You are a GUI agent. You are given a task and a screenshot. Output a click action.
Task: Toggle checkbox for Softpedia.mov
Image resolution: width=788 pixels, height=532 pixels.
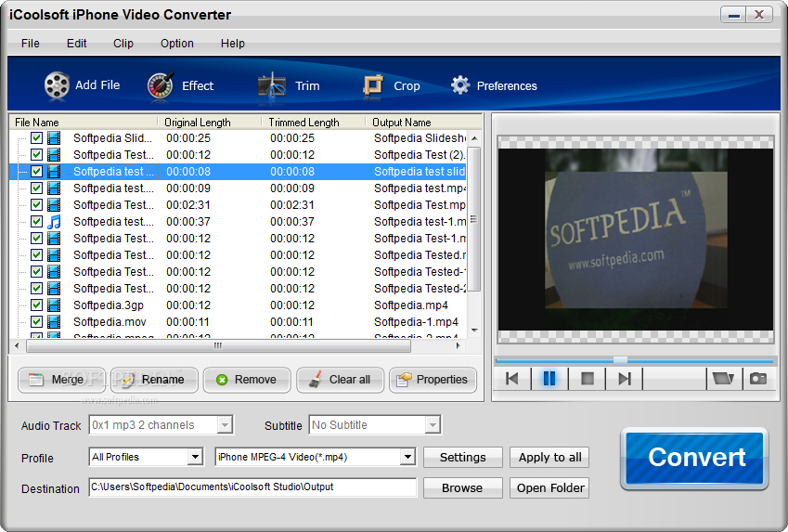36,321
